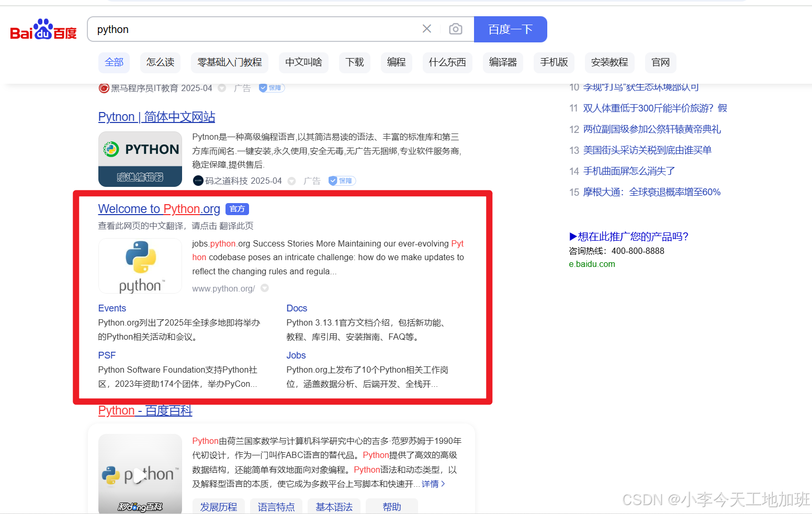
Task: Open hot topic 双人体重低于300斤能半价旅游
Action: [x=655, y=108]
